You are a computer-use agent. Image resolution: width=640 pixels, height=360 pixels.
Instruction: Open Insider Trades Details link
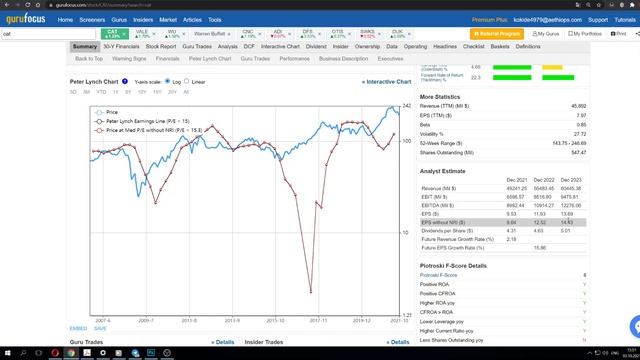point(398,342)
